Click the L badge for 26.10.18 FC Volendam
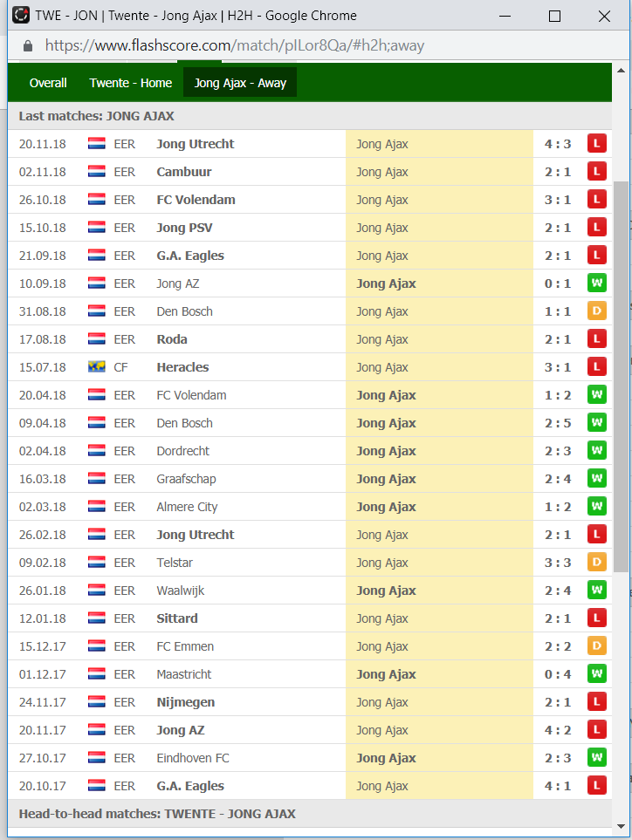Screen dimensions: 632x840 pyautogui.click(x=596, y=199)
